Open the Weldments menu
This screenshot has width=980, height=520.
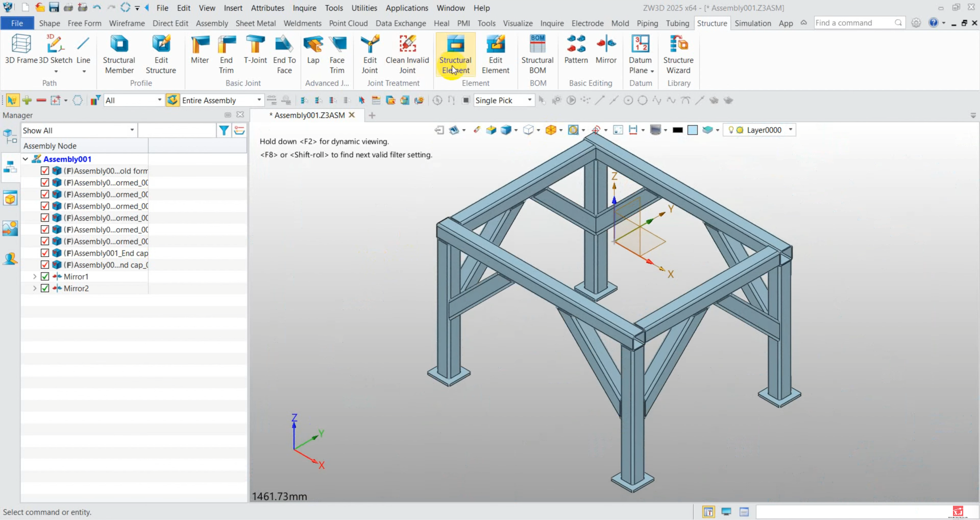pos(302,23)
